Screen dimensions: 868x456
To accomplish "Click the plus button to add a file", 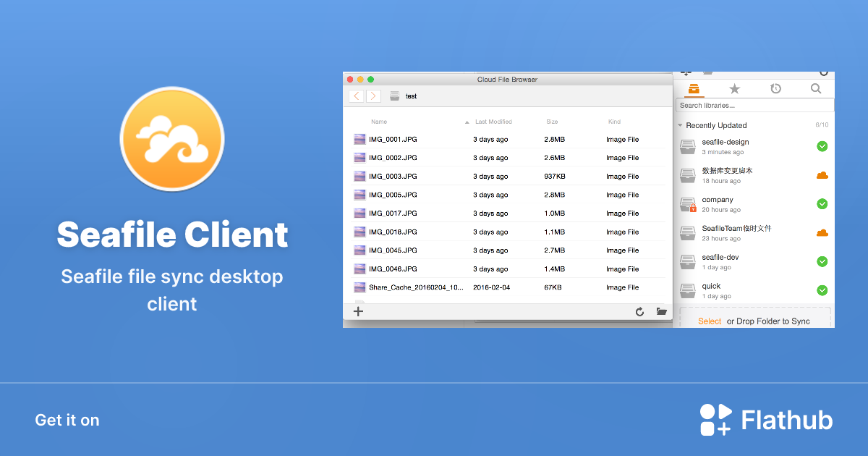I will (358, 311).
